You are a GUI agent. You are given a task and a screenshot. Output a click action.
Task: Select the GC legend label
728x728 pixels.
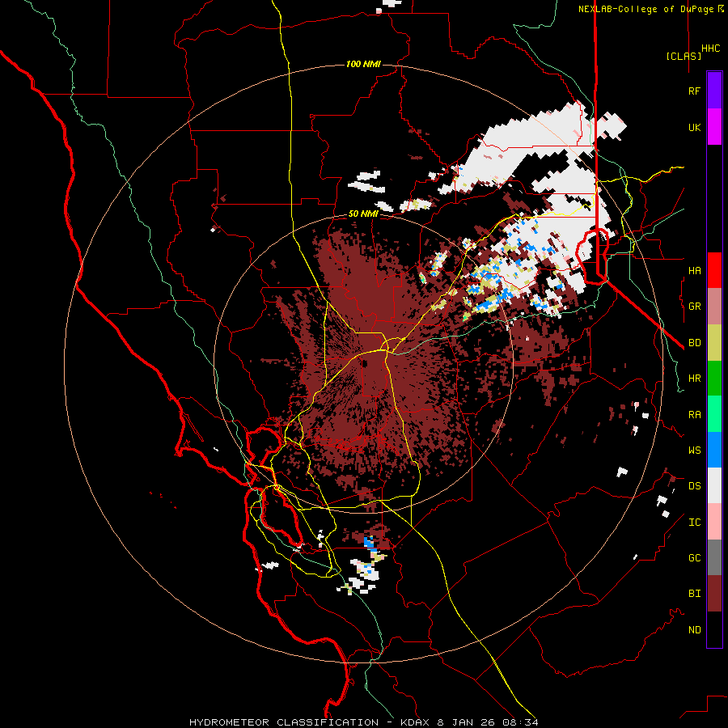(694, 557)
